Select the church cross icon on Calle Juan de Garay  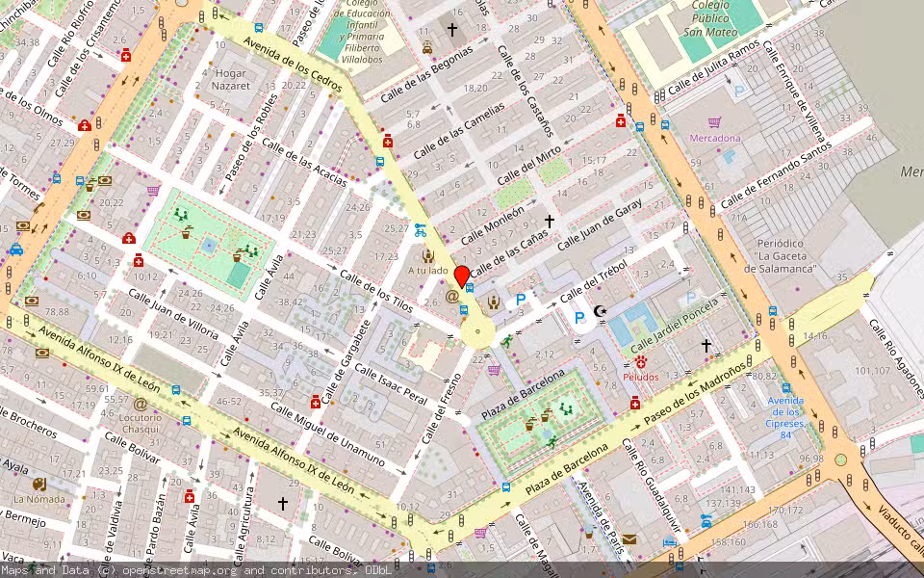click(549, 221)
